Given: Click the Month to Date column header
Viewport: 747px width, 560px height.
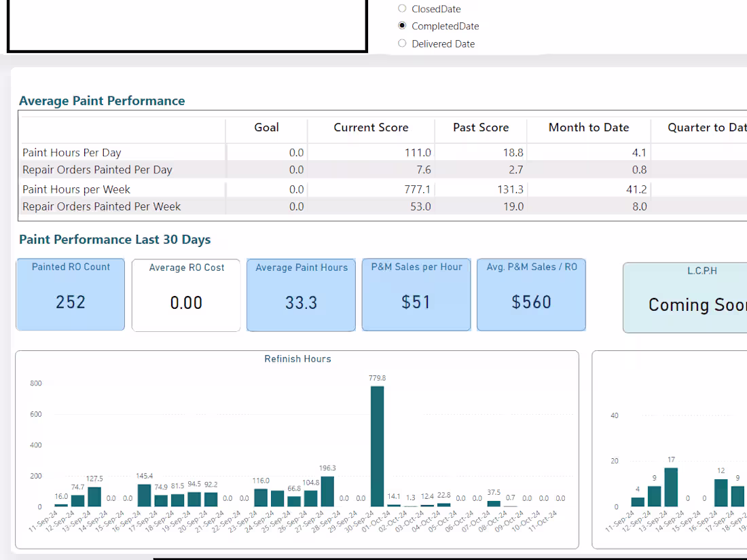Looking at the screenshot, I should pos(588,128).
